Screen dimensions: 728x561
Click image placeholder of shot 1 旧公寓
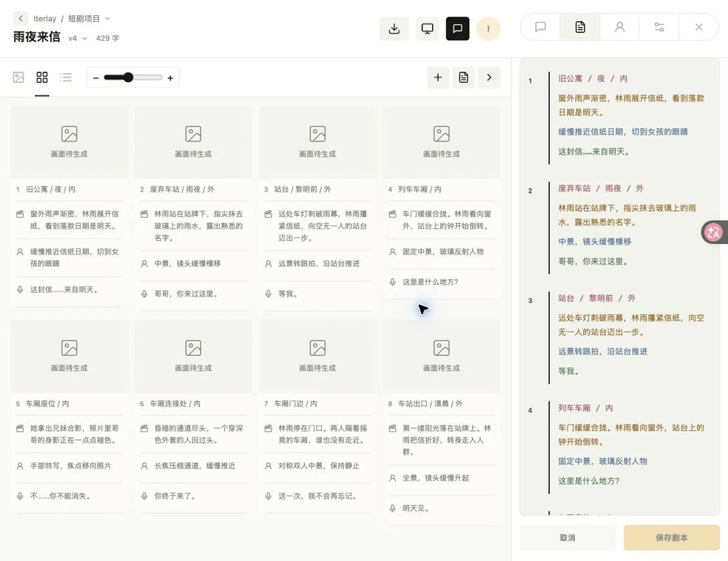69,142
